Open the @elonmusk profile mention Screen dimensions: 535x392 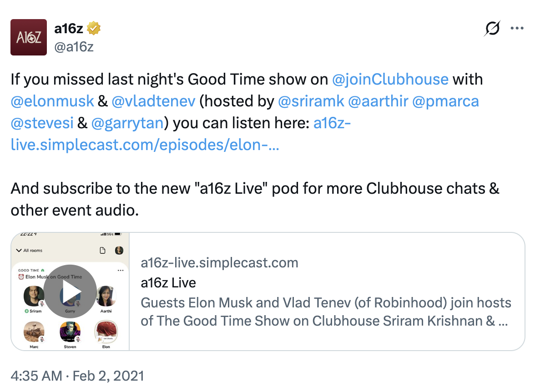pyautogui.click(x=52, y=101)
